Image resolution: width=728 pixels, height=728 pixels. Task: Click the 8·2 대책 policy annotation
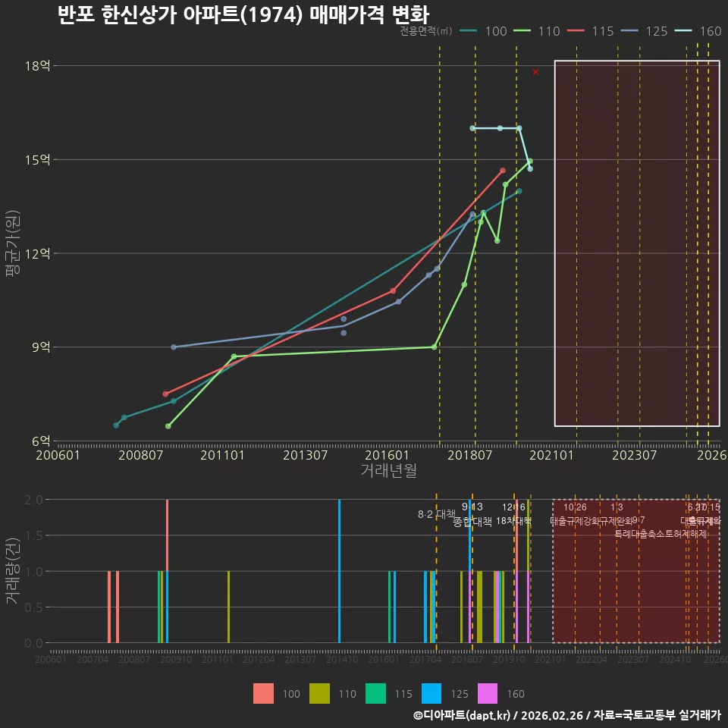pos(437,514)
